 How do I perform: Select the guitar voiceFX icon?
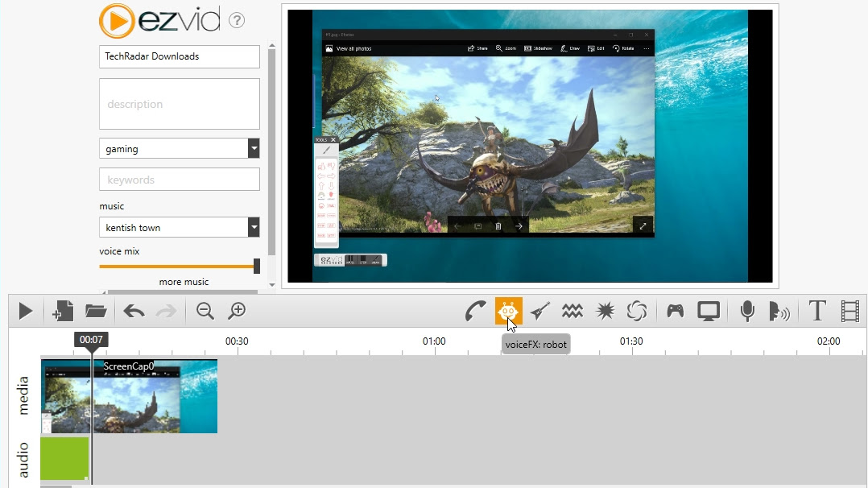pyautogui.click(x=539, y=311)
